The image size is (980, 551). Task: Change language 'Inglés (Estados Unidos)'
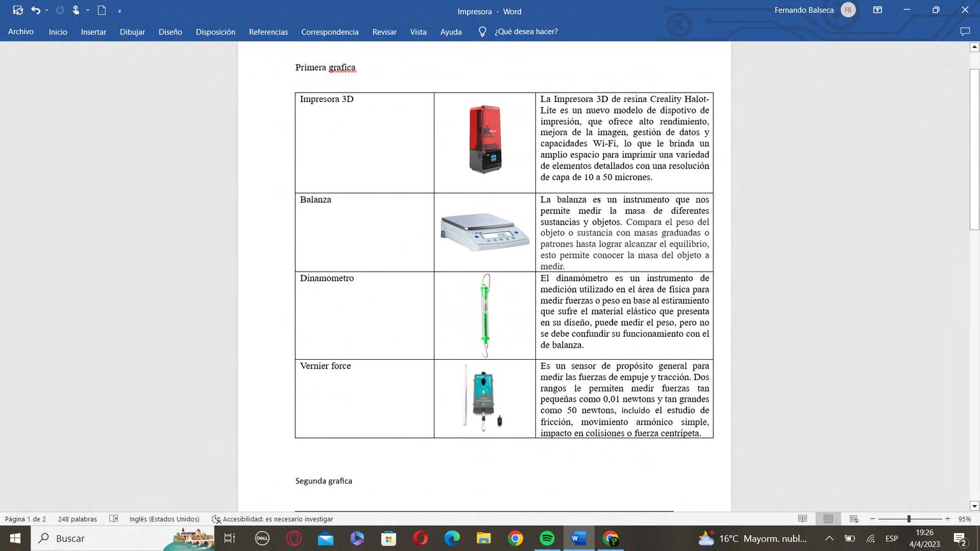pos(164,519)
